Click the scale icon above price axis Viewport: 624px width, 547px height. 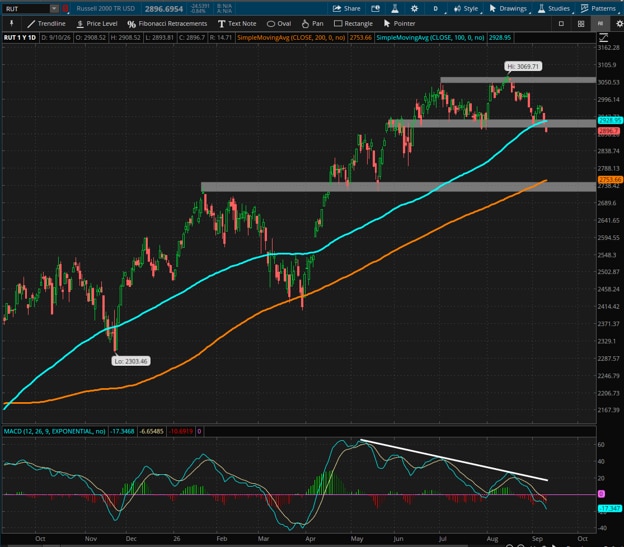603,38
